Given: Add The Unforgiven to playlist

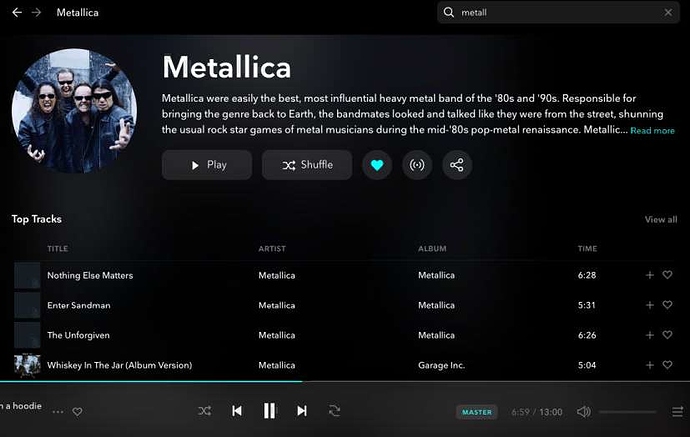Looking at the screenshot, I should [650, 335].
